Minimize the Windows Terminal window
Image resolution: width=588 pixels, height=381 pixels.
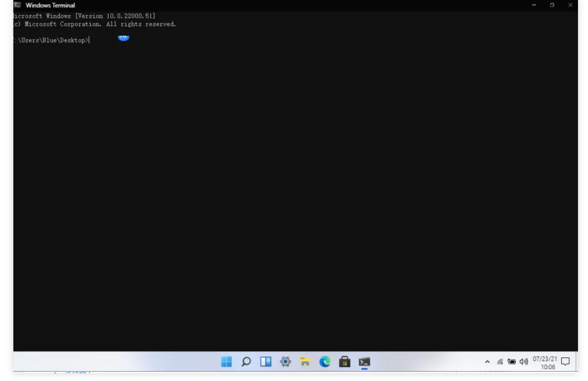coord(534,5)
